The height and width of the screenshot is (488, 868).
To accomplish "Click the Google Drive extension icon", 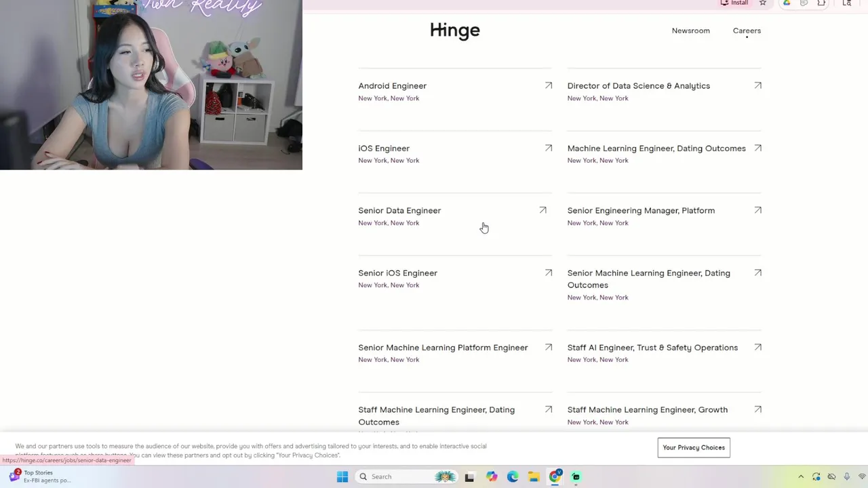I will (787, 3).
